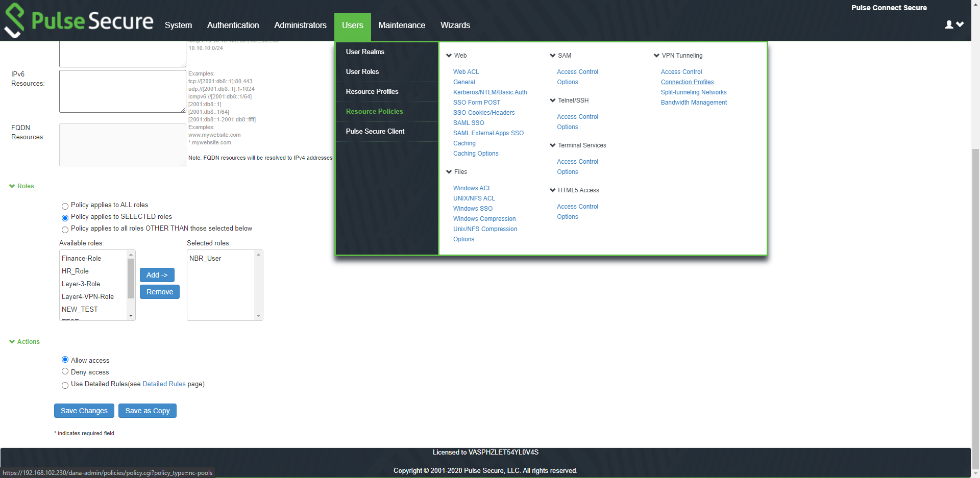Collapse the VPN Tunneling section chevron

tap(656, 56)
